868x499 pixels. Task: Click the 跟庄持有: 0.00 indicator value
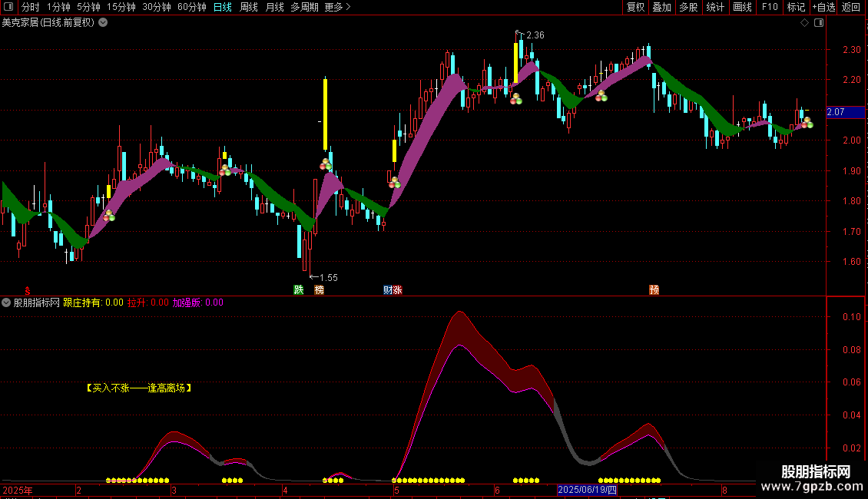(93, 302)
